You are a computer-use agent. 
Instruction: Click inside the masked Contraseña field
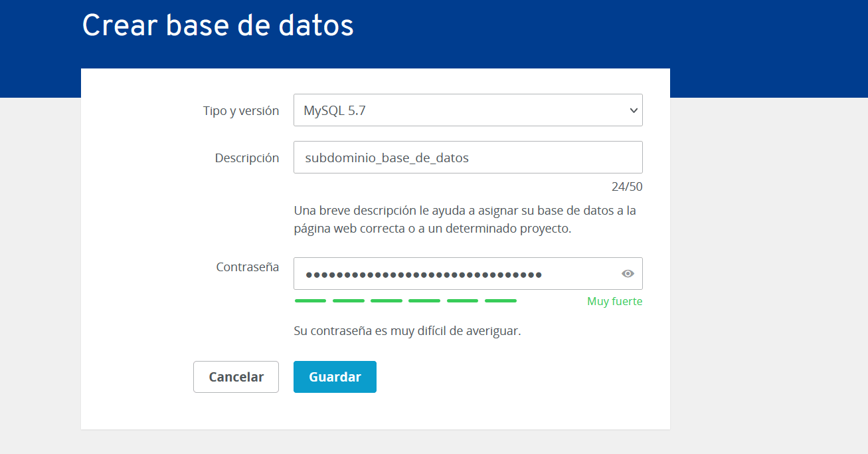point(468,273)
